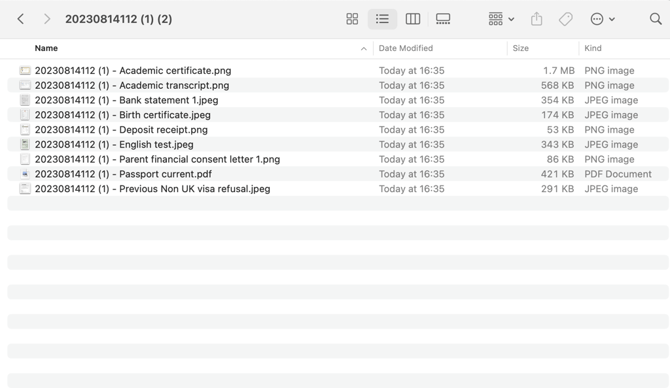Click the 354 KB size value

[x=557, y=100]
